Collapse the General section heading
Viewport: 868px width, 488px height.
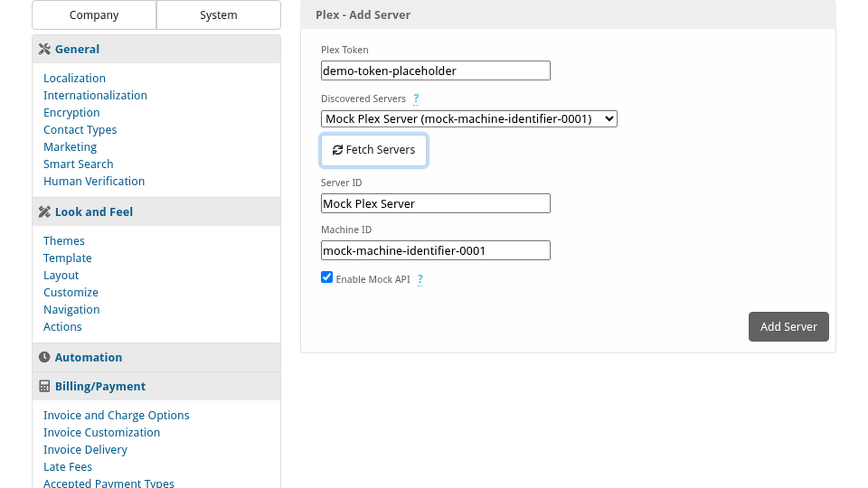tap(156, 49)
